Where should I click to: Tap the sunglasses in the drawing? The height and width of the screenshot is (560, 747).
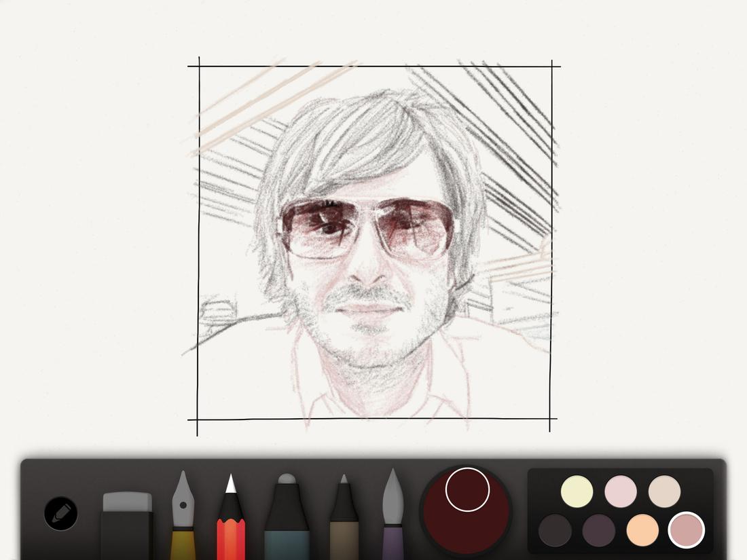(x=367, y=227)
